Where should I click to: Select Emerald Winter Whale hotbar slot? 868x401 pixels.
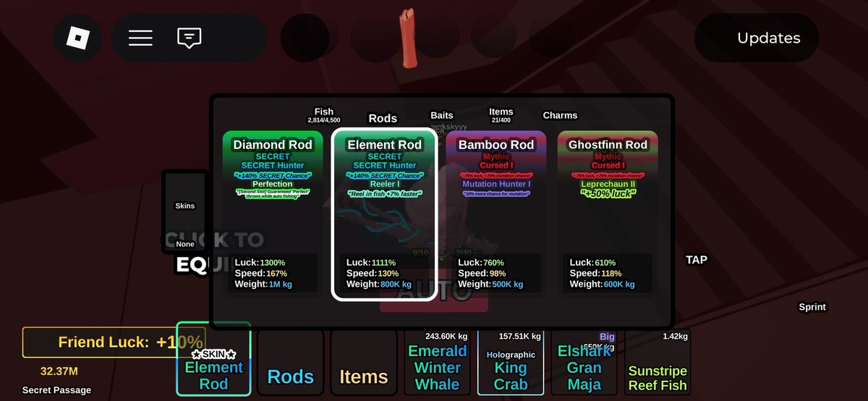pyautogui.click(x=438, y=363)
